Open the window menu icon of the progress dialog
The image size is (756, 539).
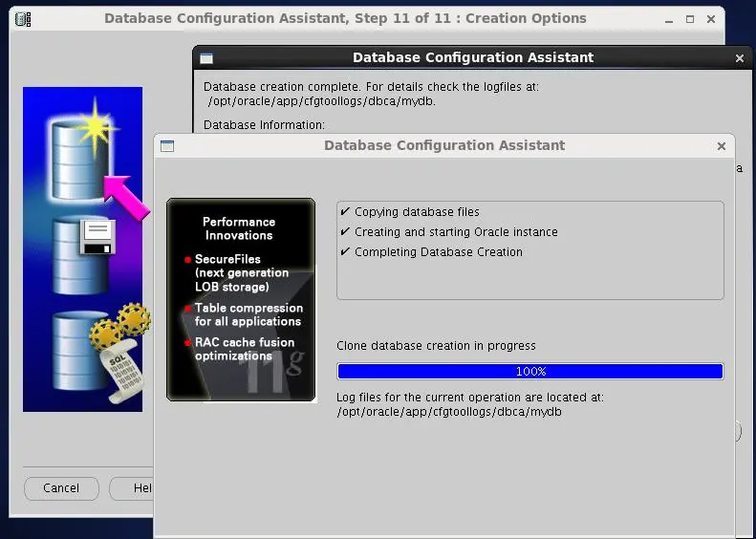click(167, 146)
